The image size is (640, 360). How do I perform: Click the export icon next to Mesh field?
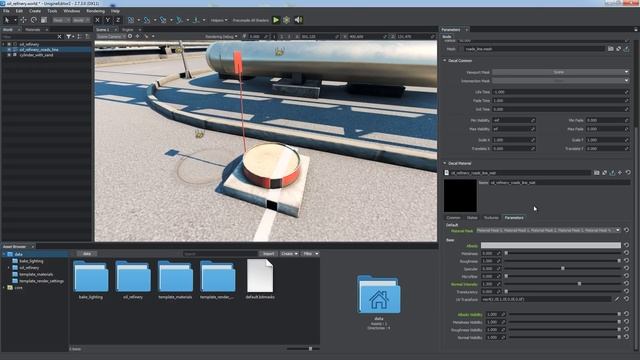tap(626, 49)
